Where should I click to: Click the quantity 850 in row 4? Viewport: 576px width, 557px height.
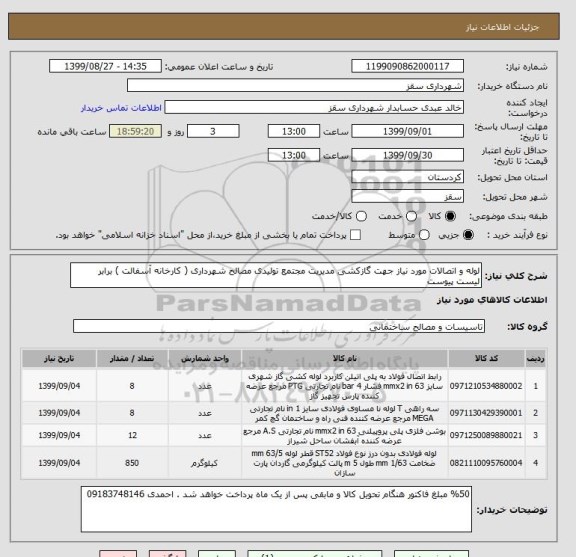pos(132,463)
